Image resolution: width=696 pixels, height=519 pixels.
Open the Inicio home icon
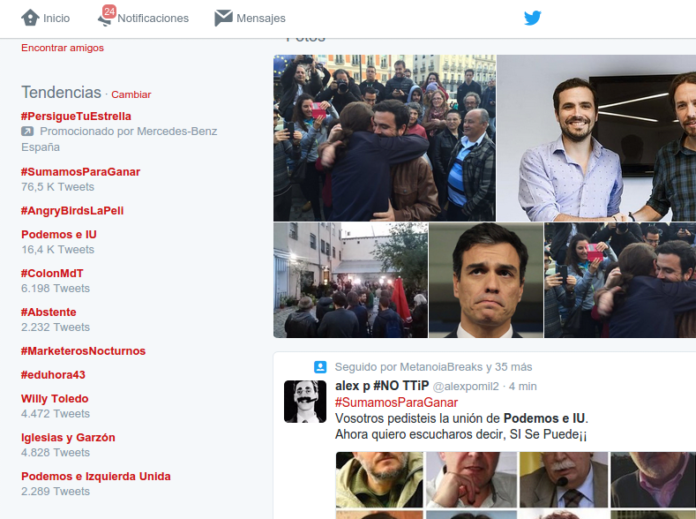pos(30,18)
